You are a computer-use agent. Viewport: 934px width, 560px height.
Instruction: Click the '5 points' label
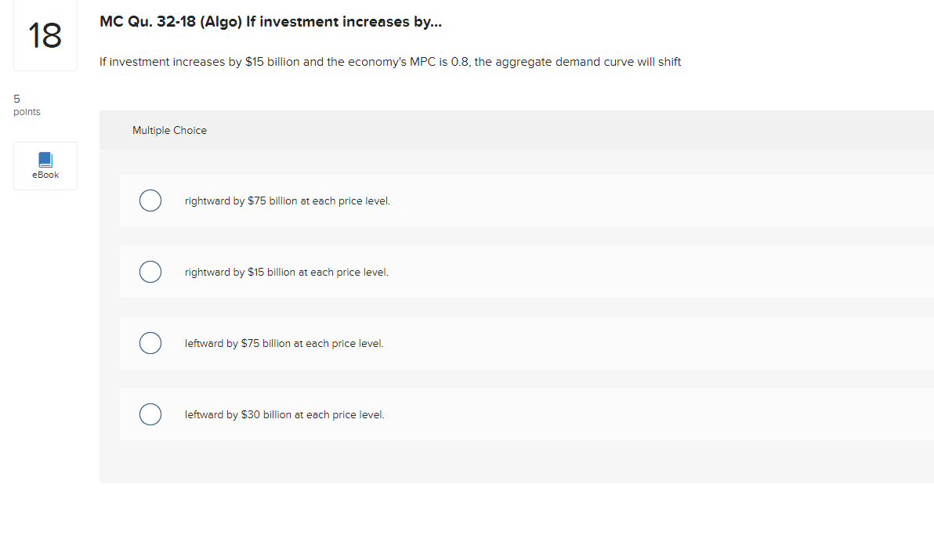tap(26, 104)
